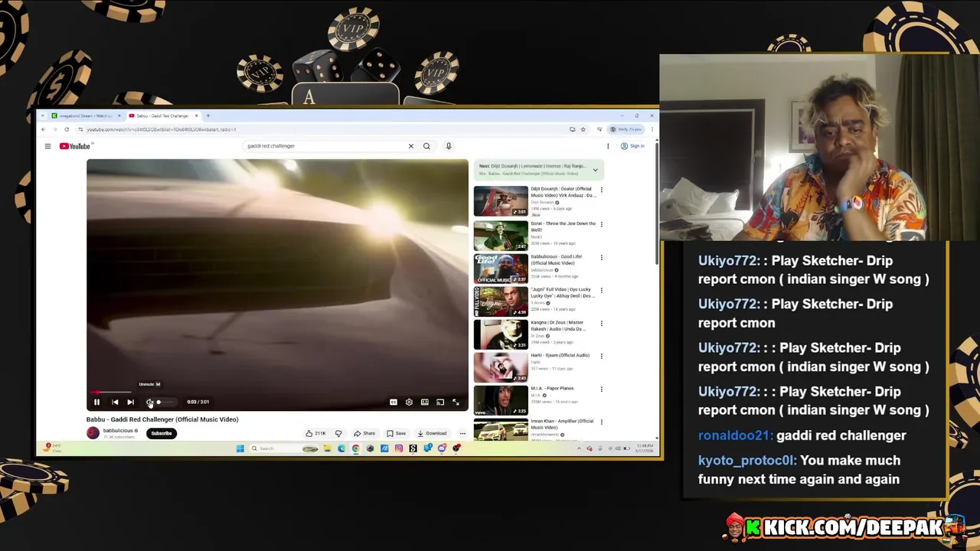Toggle closed captions in player
The image size is (980, 551).
[x=394, y=402]
